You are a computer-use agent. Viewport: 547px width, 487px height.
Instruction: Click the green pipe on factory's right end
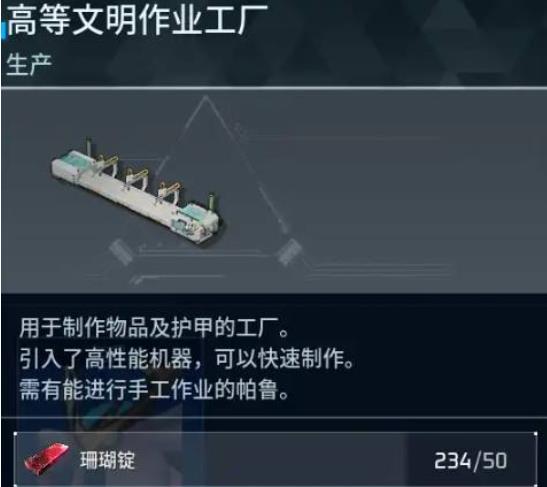click(212, 201)
